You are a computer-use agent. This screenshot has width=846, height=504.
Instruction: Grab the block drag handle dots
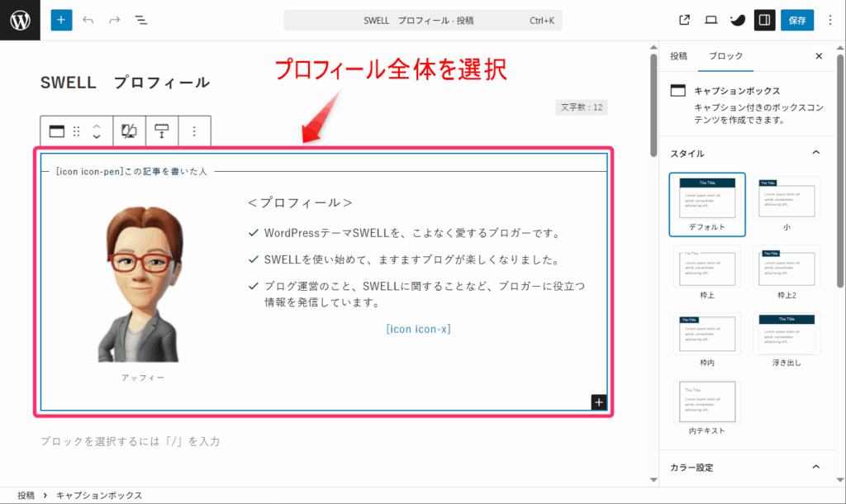point(76,131)
